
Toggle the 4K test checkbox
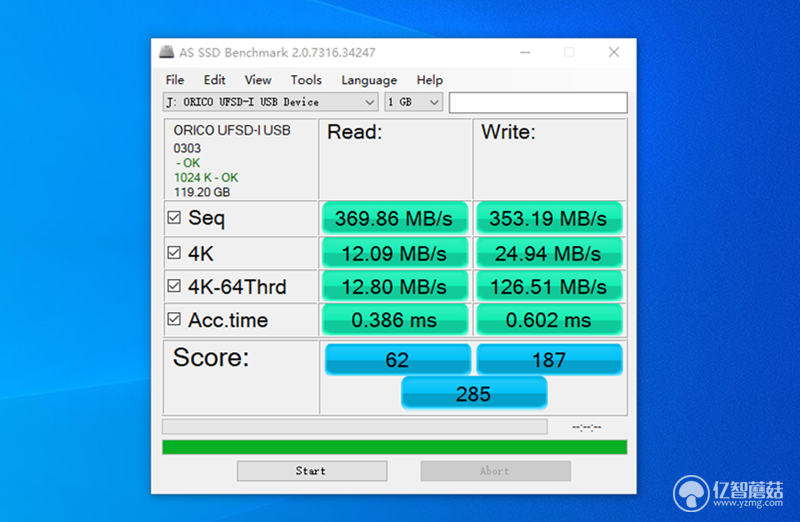174,253
